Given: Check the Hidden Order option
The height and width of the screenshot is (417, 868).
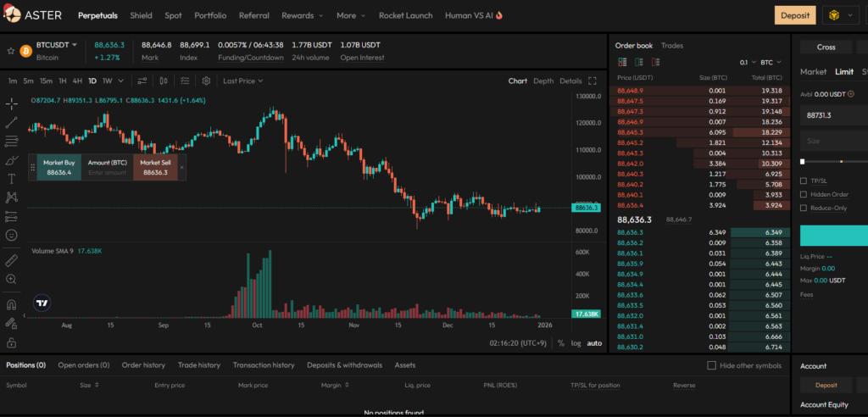Looking at the screenshot, I should (x=804, y=194).
